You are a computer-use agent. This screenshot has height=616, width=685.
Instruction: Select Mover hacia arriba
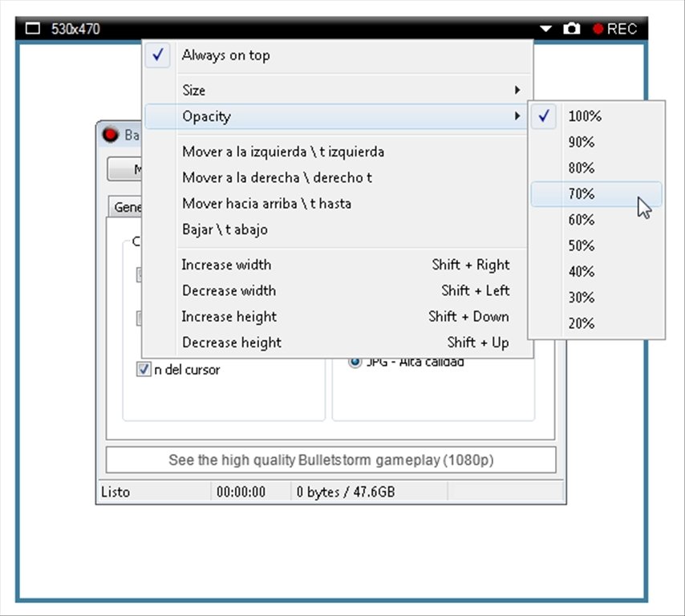pyautogui.click(x=337, y=204)
